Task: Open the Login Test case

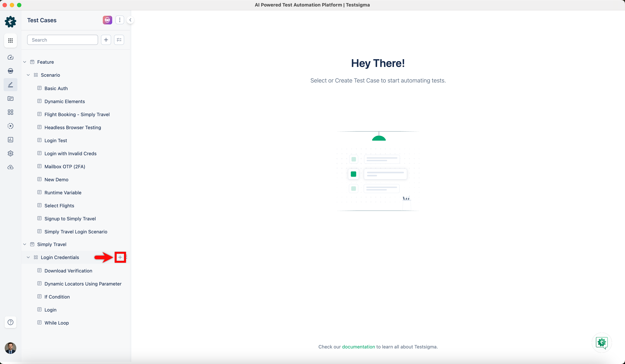Action: coord(56,141)
